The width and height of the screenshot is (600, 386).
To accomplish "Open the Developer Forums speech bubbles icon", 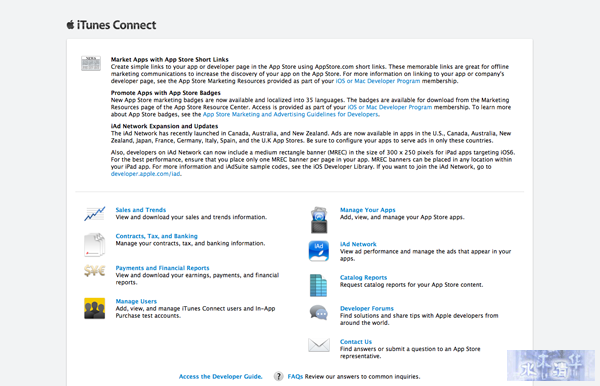I will coord(319,313).
